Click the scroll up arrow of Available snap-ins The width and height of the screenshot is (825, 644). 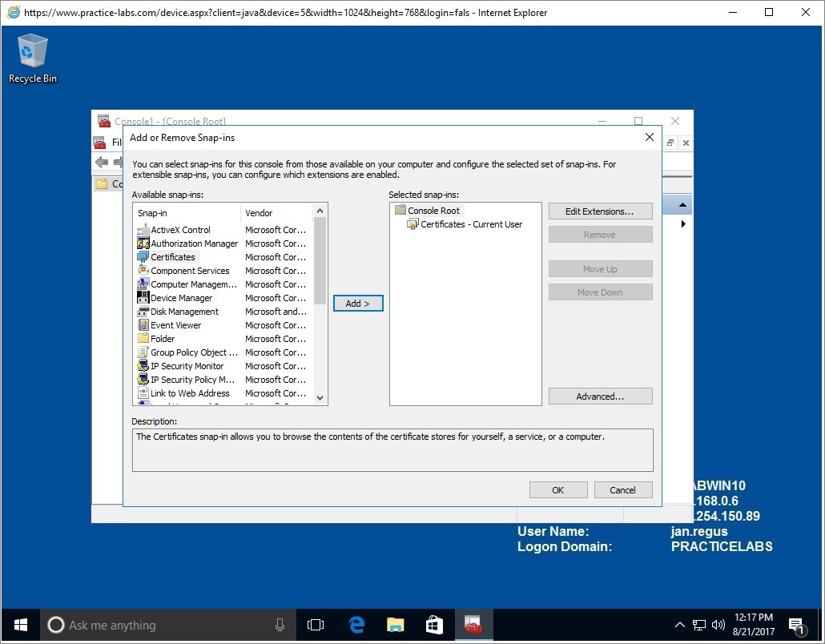(320, 211)
